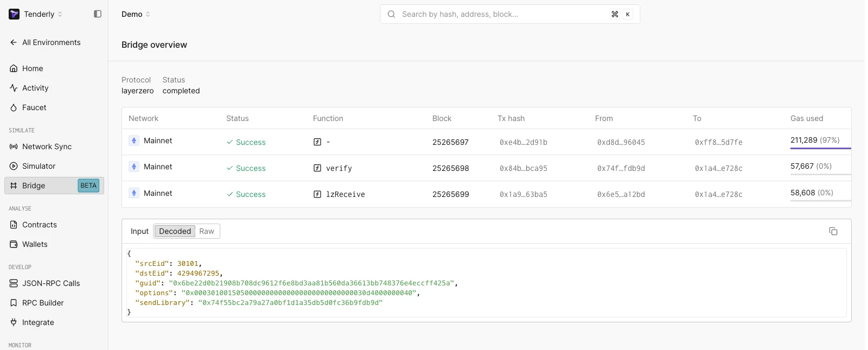Click the Wallets icon
868x350 pixels.
point(14,244)
